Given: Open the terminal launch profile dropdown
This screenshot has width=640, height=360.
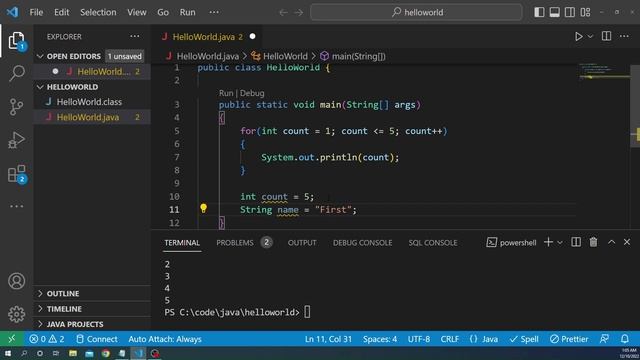Looking at the screenshot, I should click(560, 242).
